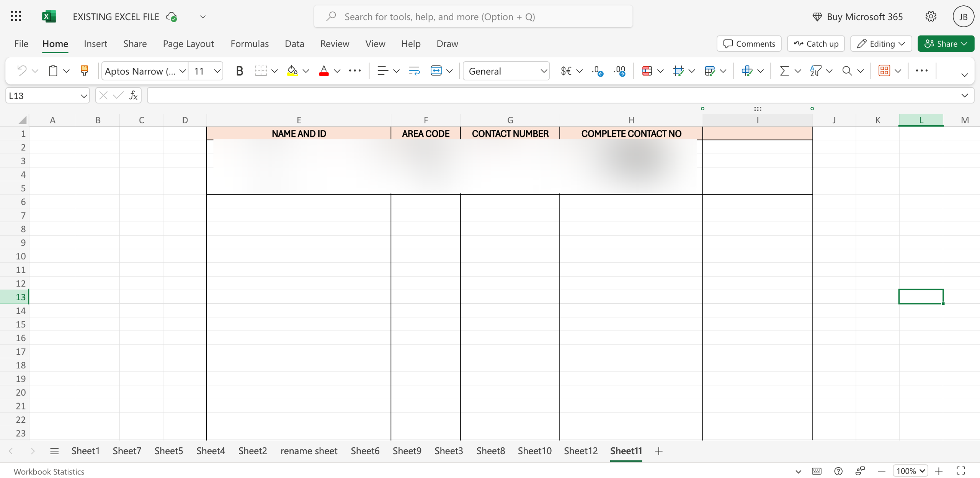Toggle Wrap Text
Viewport: 980px width, 478px height.
tap(414, 71)
